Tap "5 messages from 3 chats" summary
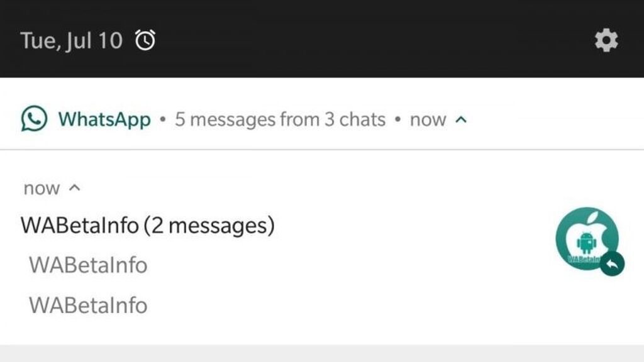The image size is (644, 362). tap(280, 119)
